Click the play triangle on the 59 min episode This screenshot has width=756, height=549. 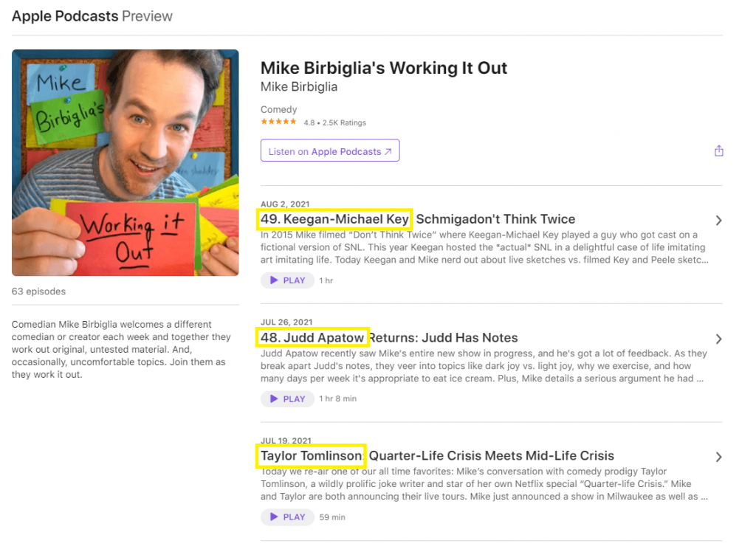pos(274,517)
